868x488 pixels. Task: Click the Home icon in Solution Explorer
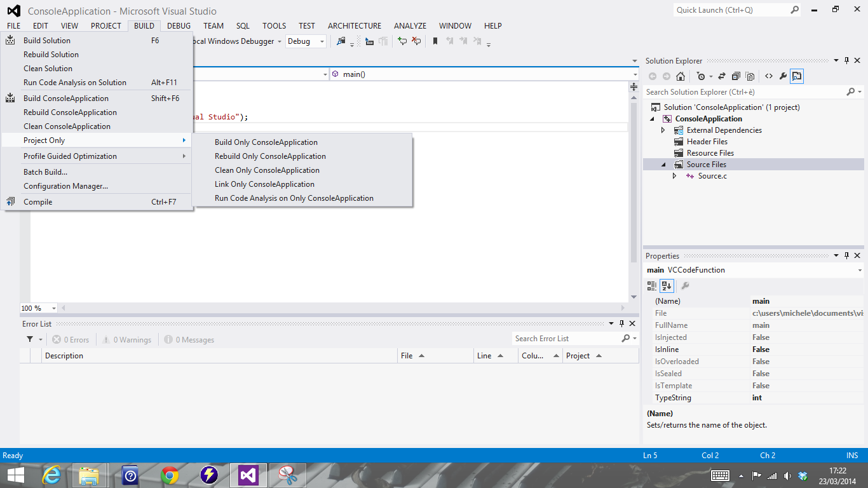[681, 76]
